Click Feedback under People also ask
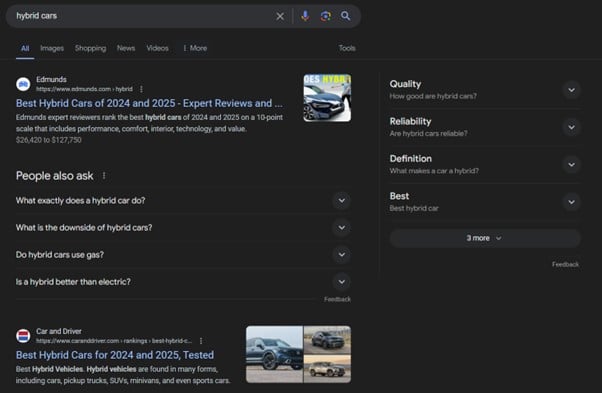Viewport: 602px width, 393px height. [x=337, y=299]
